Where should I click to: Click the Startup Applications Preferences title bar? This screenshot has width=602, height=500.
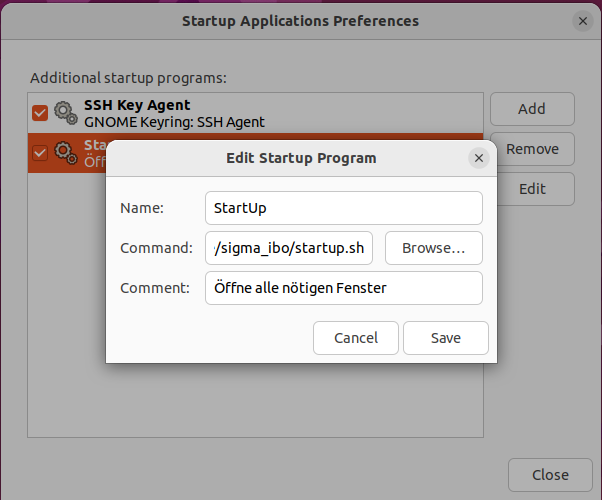300,21
